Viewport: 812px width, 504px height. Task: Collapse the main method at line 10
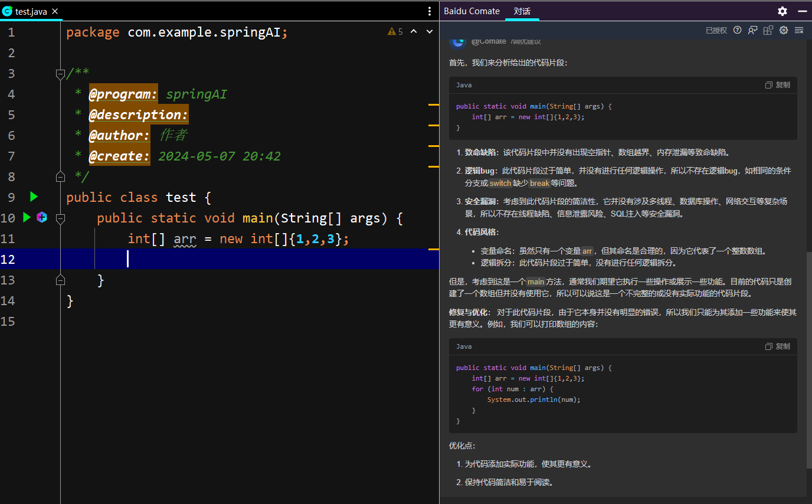(60, 218)
